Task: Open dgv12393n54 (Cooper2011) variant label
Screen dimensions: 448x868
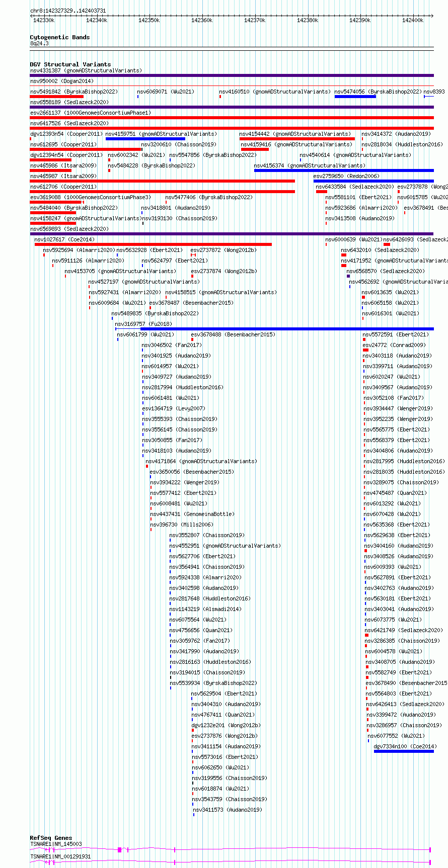Action: coord(66,134)
